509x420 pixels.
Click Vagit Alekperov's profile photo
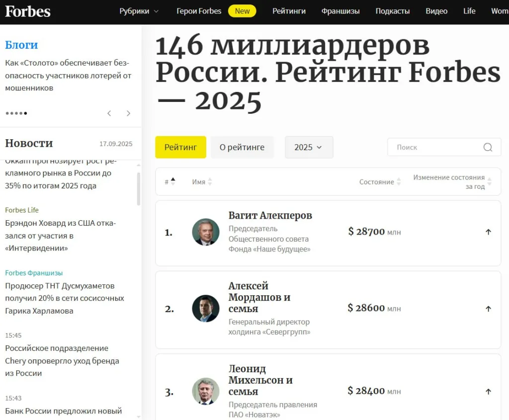pyautogui.click(x=205, y=232)
